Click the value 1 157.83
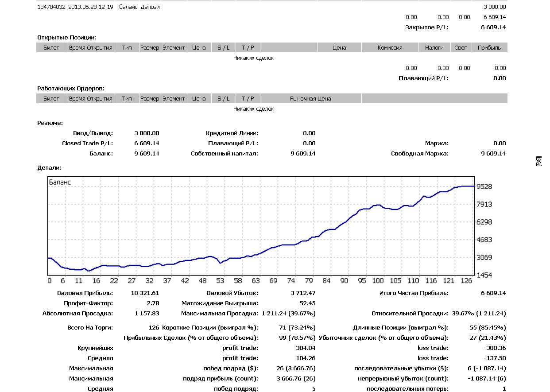This screenshot has width=550, height=392. click(147, 313)
